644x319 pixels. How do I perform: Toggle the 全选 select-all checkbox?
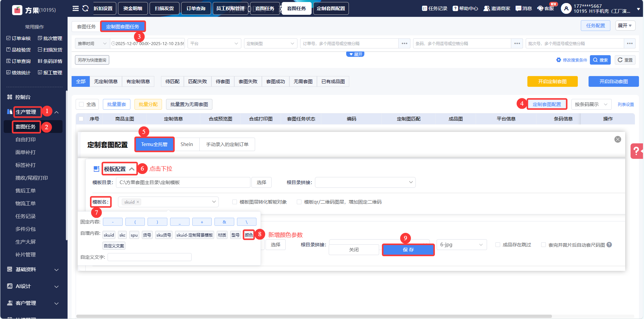(81, 104)
